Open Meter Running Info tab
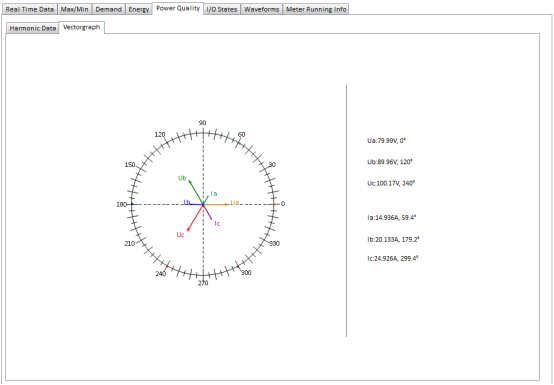 [x=316, y=9]
